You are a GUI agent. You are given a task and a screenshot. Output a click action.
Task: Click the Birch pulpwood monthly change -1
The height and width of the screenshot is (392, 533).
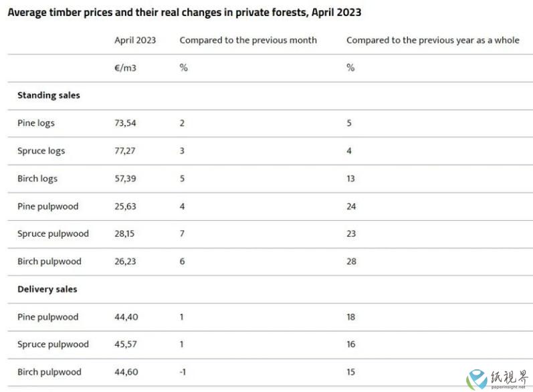click(x=183, y=372)
